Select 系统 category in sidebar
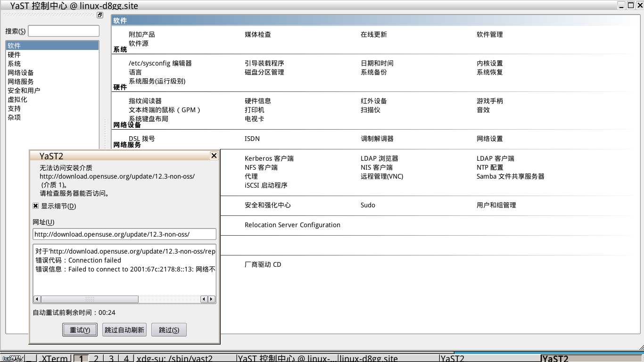This screenshot has height=362, width=644. point(52,64)
